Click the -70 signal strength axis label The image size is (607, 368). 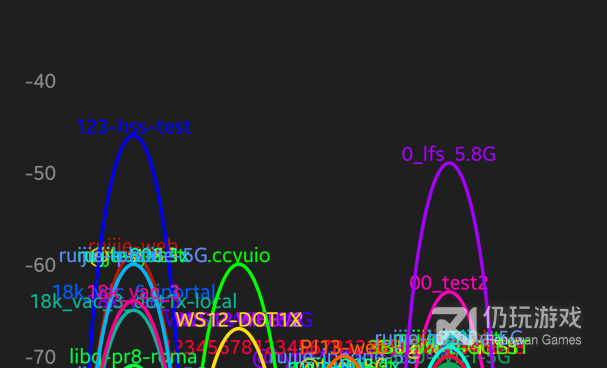41,357
